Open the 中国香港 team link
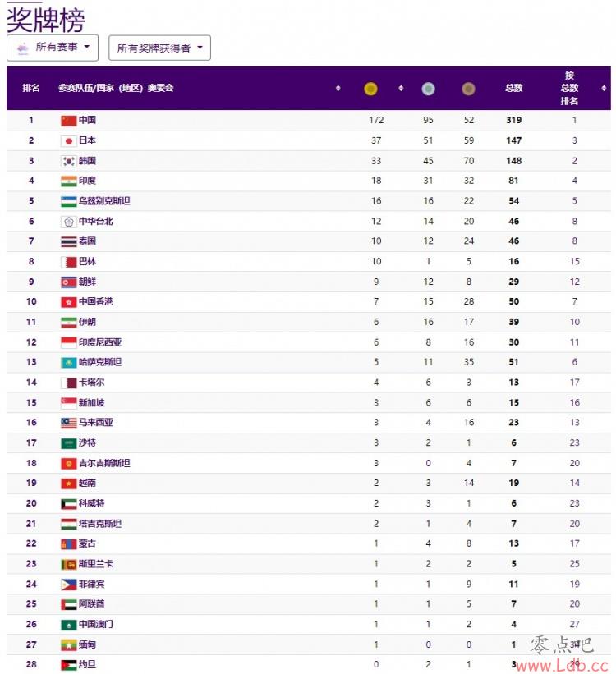This screenshot has height=674, width=616. [x=96, y=302]
